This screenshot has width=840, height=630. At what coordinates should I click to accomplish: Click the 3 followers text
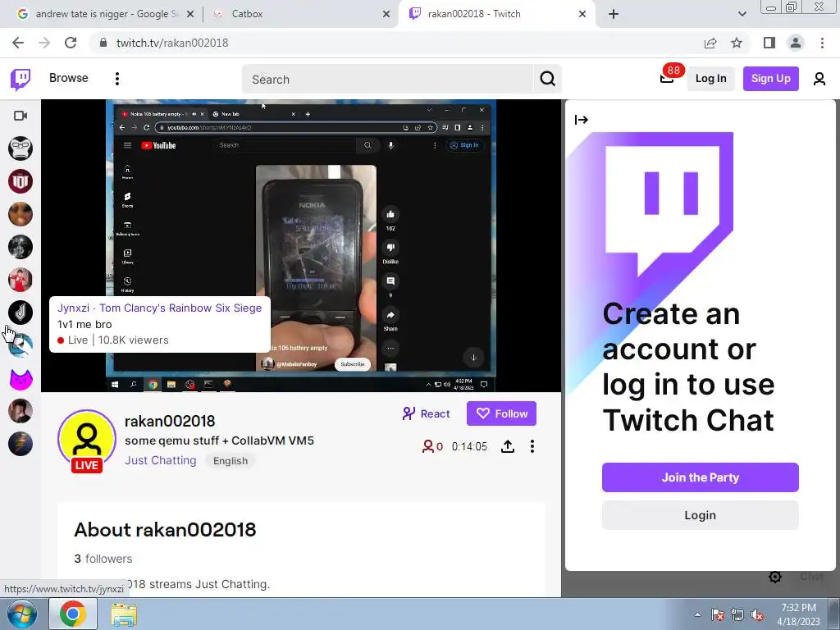pos(103,558)
